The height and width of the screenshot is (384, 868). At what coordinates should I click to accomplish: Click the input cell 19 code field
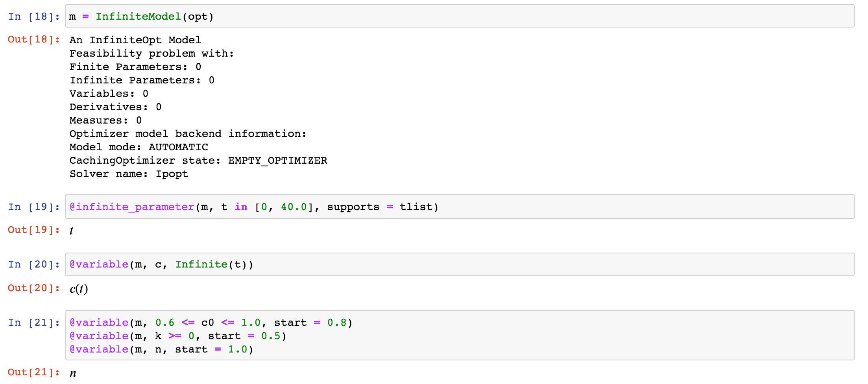[460, 207]
